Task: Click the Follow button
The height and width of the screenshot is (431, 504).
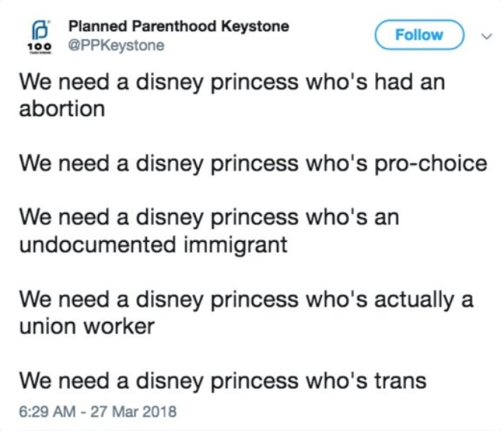Action: click(419, 34)
